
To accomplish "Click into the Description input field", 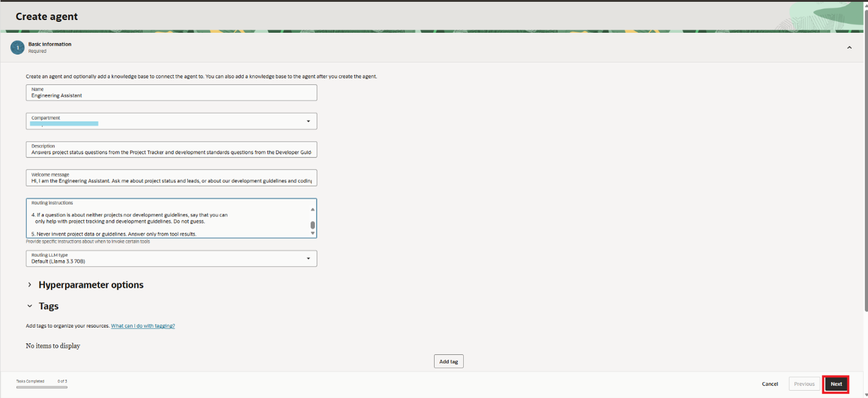I will point(171,149).
